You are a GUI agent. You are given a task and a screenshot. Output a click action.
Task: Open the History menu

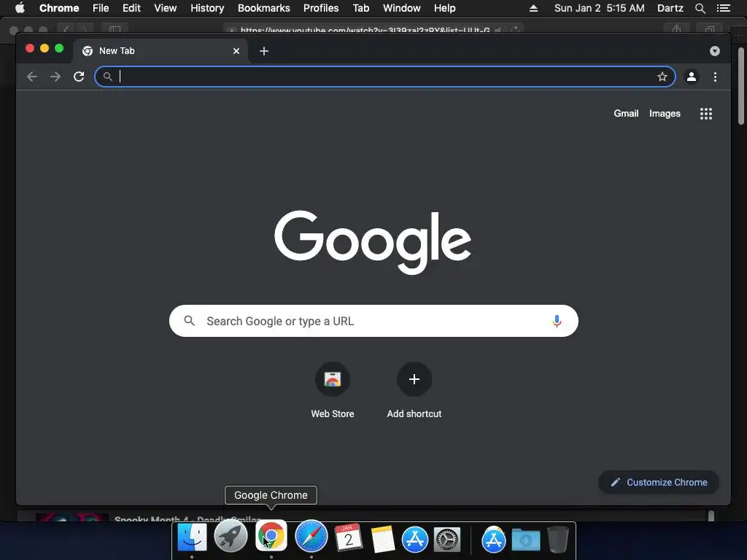tap(207, 8)
